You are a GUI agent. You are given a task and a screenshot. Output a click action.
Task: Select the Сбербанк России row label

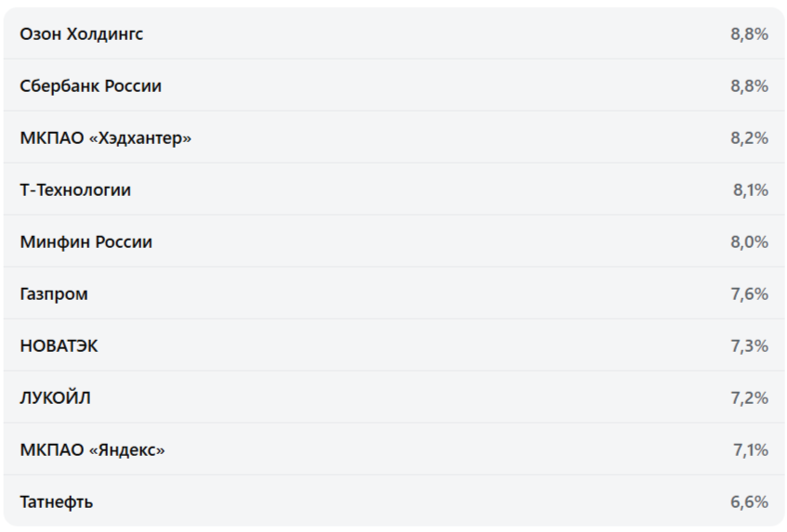point(90,86)
